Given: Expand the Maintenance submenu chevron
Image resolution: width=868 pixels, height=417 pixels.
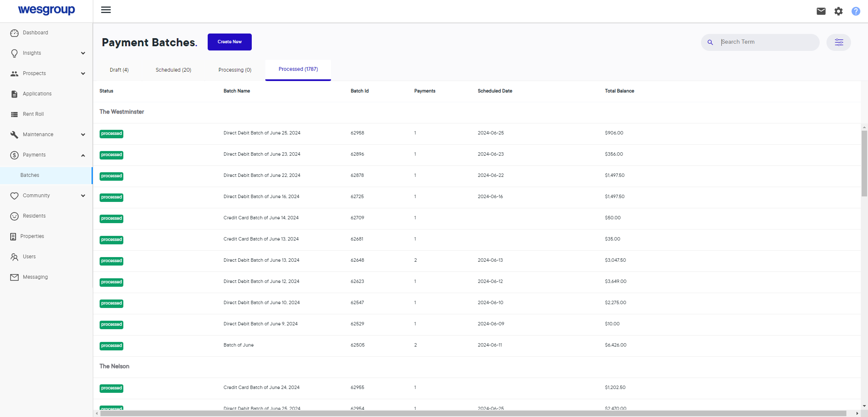Looking at the screenshot, I should click(x=83, y=135).
